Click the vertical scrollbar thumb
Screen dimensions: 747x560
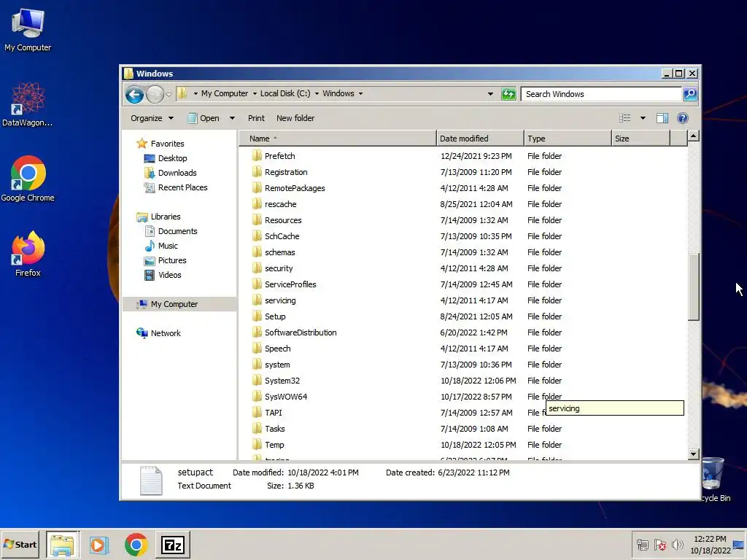tap(694, 287)
